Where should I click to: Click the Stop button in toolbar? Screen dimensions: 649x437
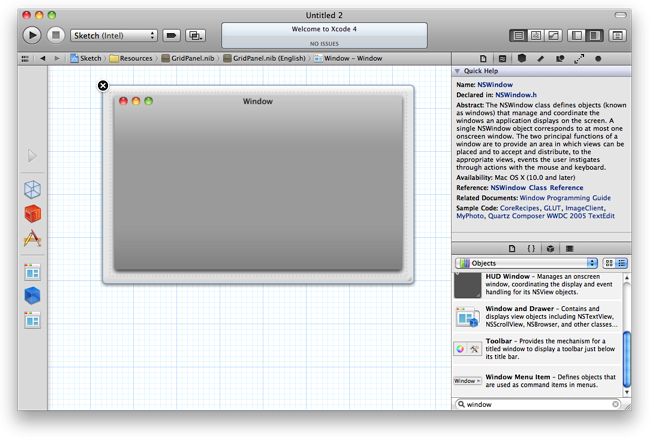(55, 35)
